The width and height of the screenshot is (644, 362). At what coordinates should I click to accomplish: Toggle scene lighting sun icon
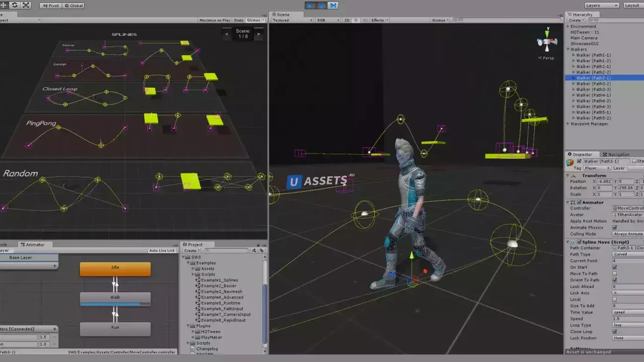point(356,20)
